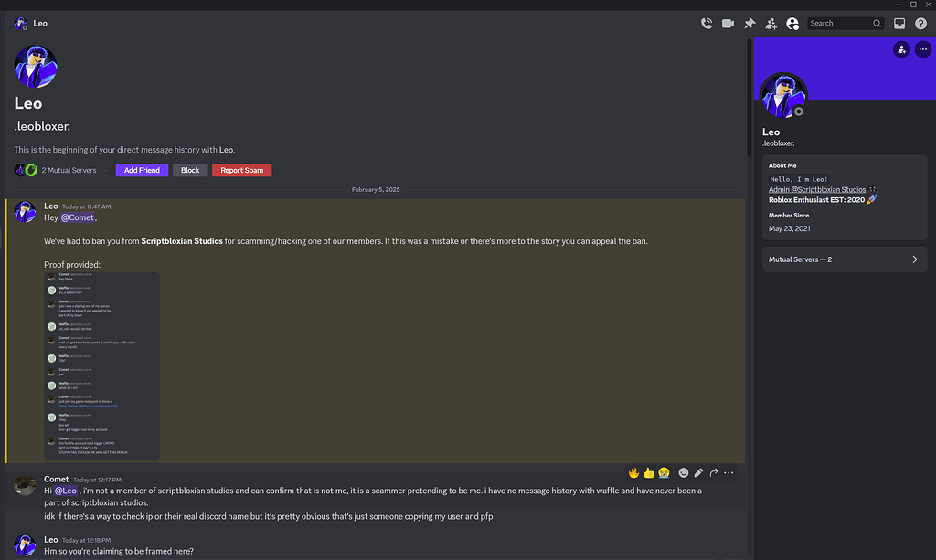The width and height of the screenshot is (936, 560).
Task: Open the Inbox
Action: 899,23
